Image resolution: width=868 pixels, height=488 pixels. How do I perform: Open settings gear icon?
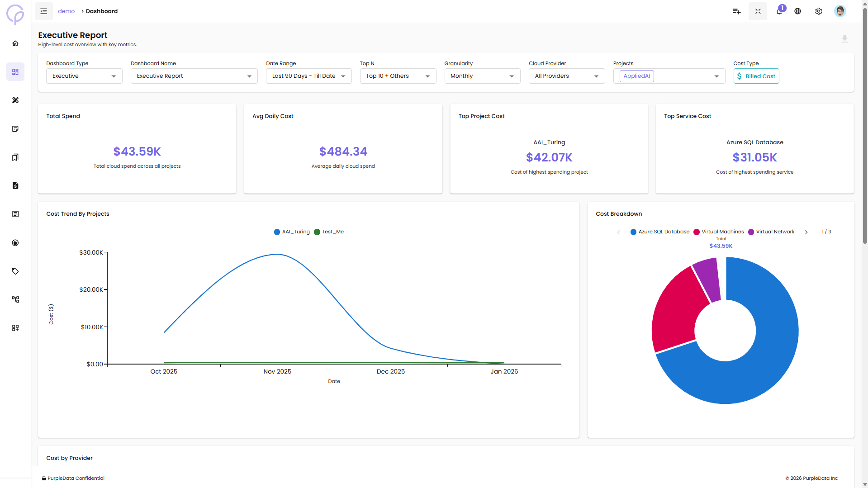pos(818,11)
